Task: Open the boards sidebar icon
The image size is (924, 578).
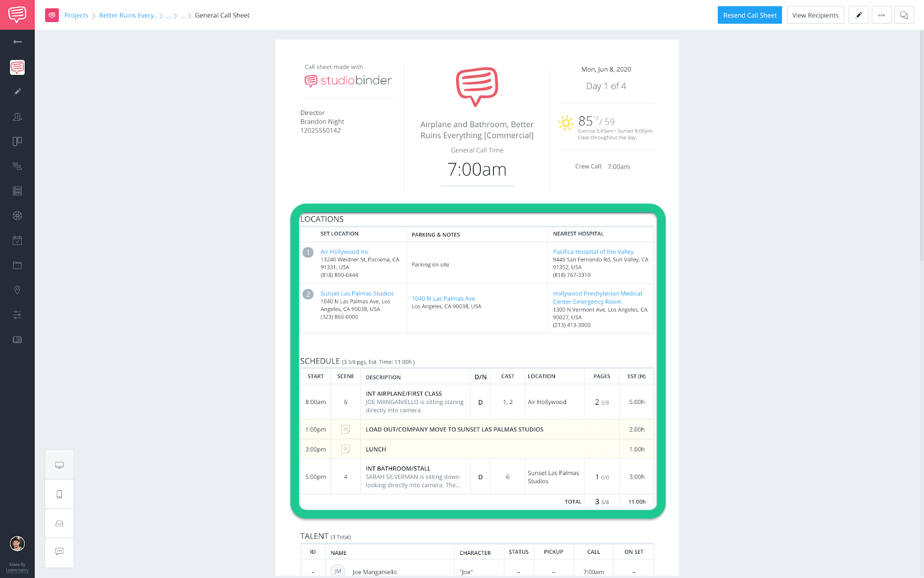Action: (17, 142)
